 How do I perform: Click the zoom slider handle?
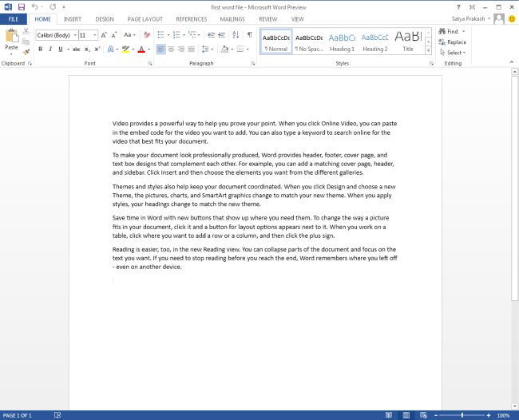click(x=462, y=415)
